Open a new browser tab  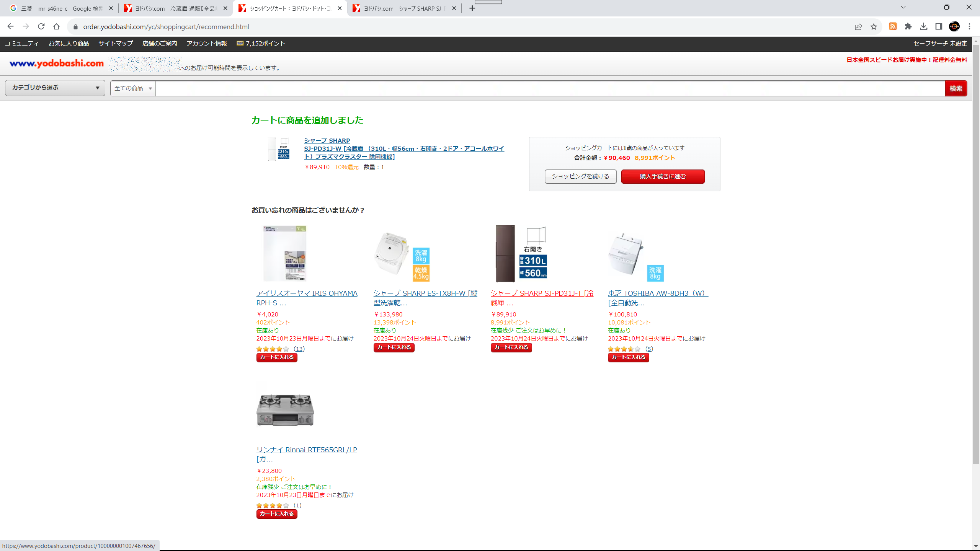pyautogui.click(x=472, y=8)
